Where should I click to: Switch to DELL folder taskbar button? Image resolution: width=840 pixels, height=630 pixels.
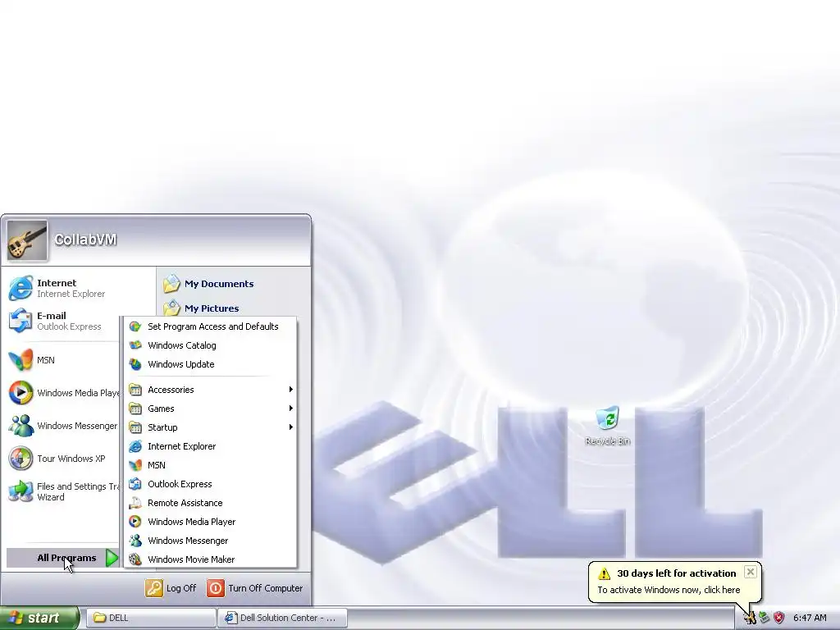click(151, 618)
